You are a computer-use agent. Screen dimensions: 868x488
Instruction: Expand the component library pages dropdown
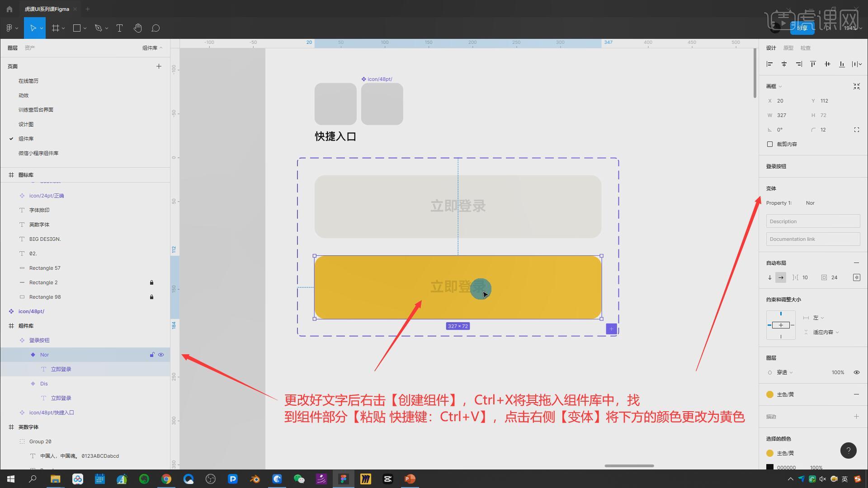[x=152, y=48]
